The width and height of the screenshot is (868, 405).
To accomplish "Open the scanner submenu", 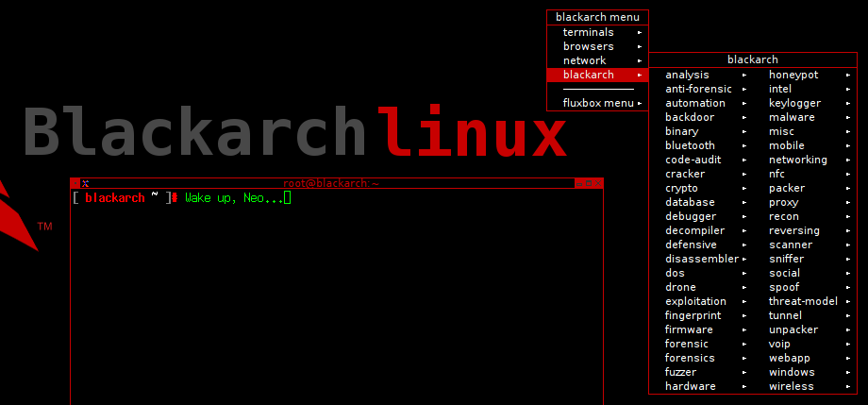I will point(805,245).
